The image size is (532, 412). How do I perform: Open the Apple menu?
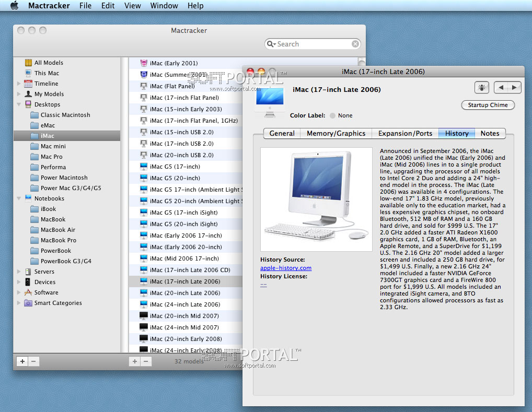click(14, 5)
